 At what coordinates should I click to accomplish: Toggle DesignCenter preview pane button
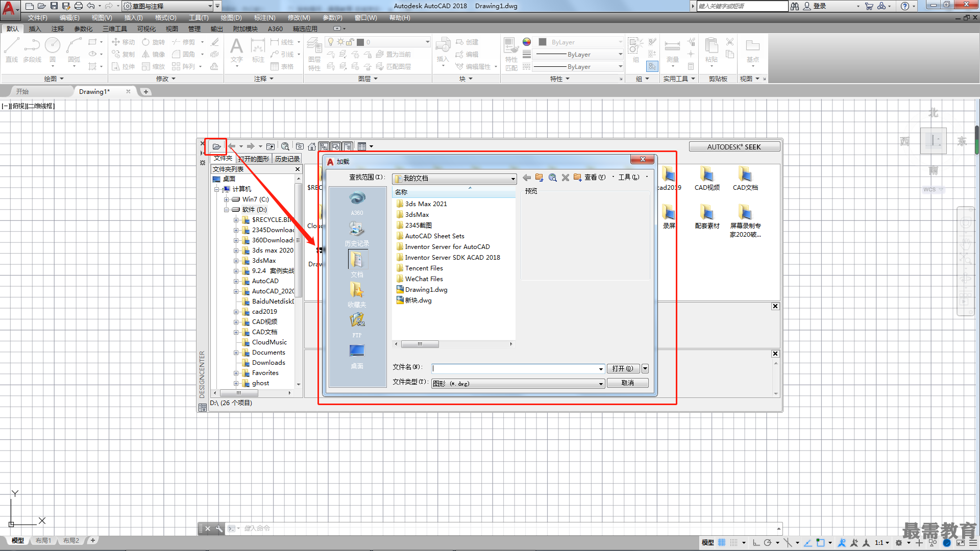click(336, 146)
